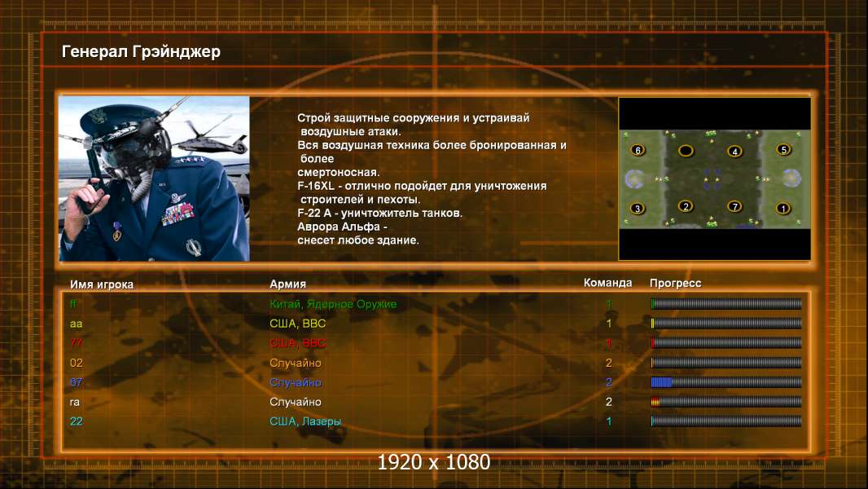868x489 pixels.
Task: Click the blue progress bar of player 67
Action: pyautogui.click(x=726, y=382)
